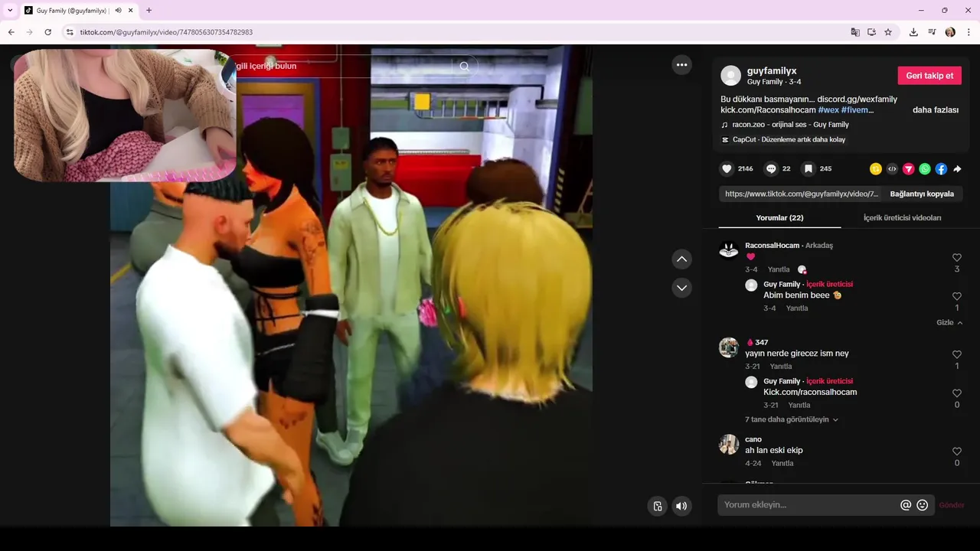Toggle the auto-scroll icon beside the volume button

tap(657, 506)
